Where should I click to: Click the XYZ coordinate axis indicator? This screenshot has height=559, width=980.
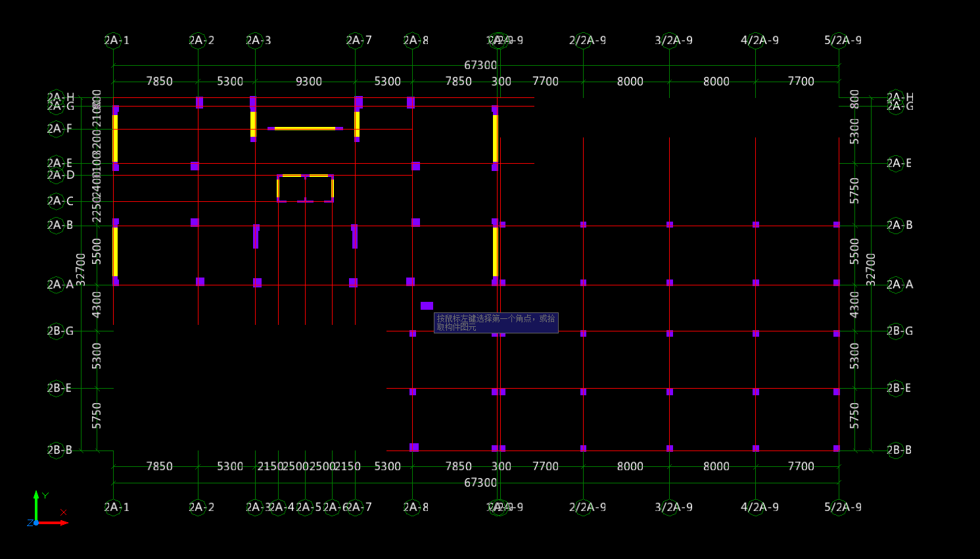click(49, 509)
